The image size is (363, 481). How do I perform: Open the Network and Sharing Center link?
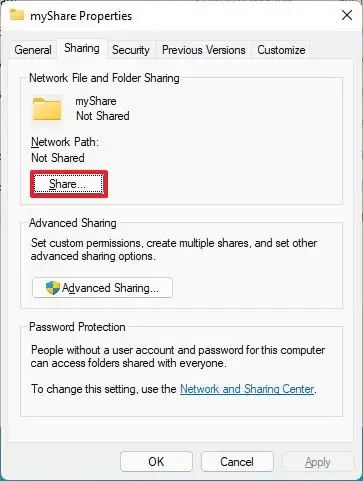point(247,389)
